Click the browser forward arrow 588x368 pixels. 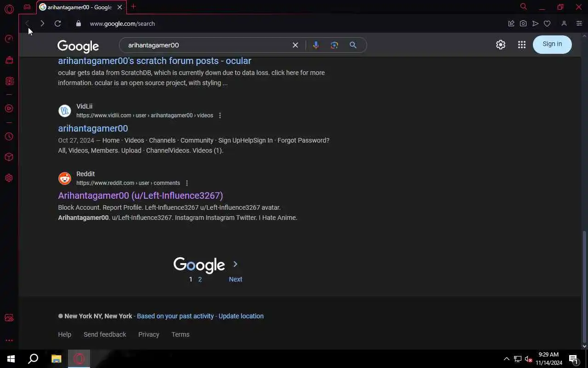(42, 23)
